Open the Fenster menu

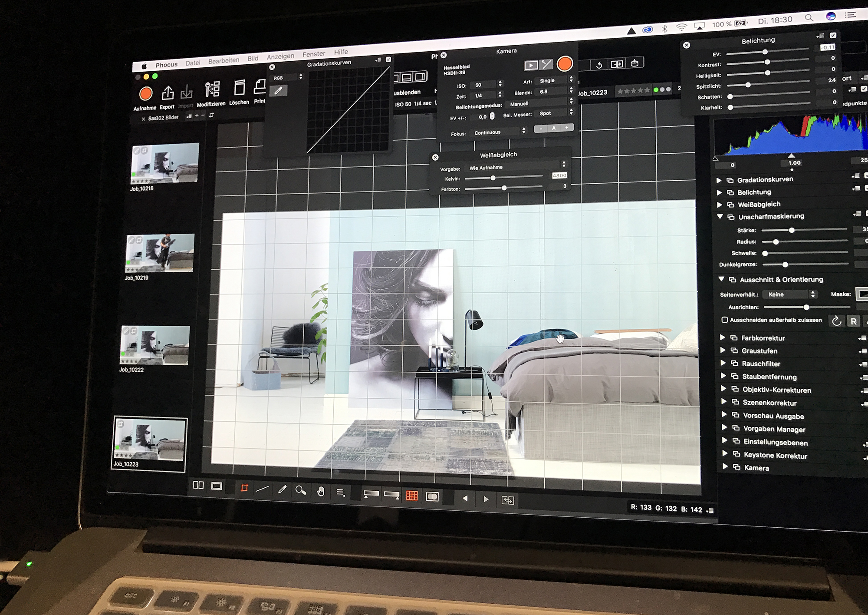point(314,54)
